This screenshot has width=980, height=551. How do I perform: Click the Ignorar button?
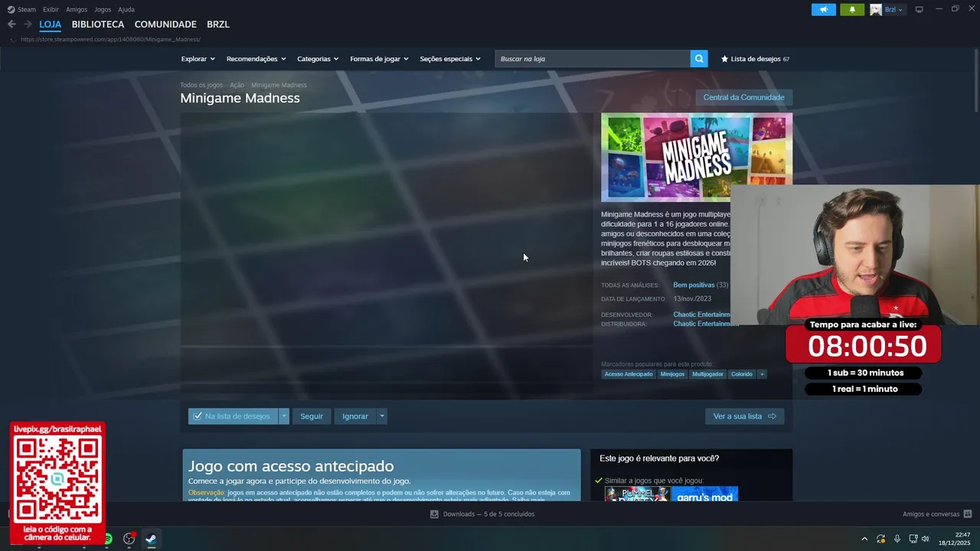(355, 416)
